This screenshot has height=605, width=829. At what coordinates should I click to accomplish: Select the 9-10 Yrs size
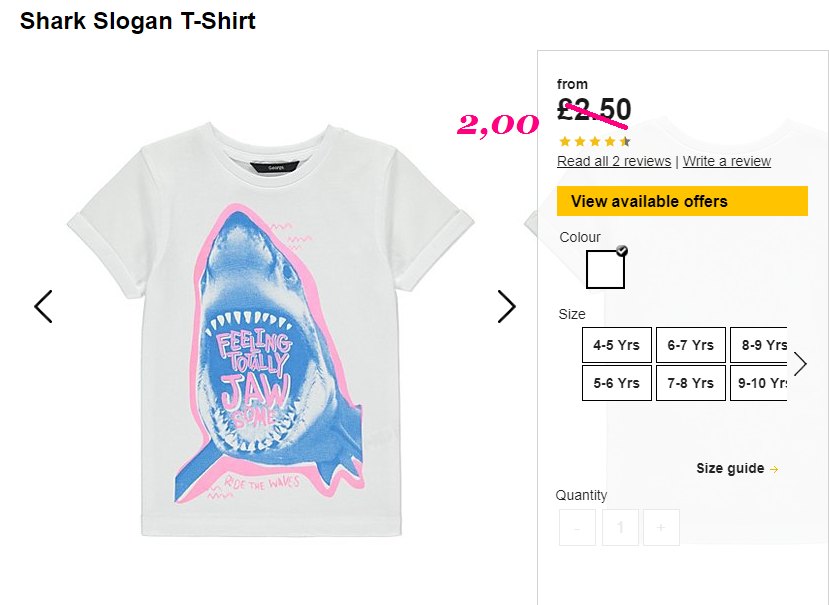click(x=759, y=383)
